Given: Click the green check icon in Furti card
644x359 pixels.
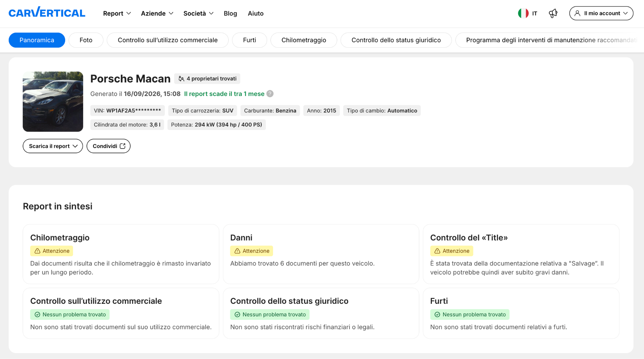Looking at the screenshot, I should pos(437,315).
